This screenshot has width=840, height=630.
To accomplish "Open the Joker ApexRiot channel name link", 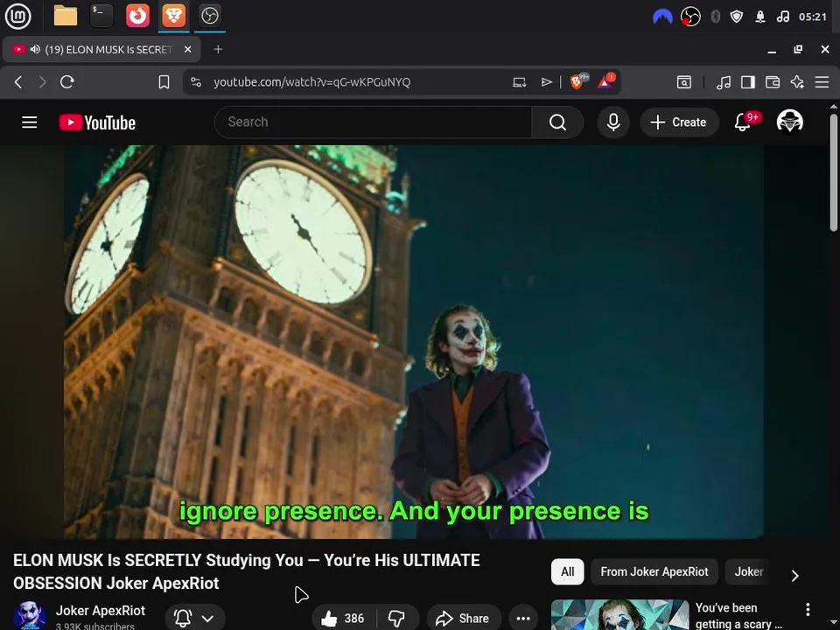I will click(x=100, y=611).
